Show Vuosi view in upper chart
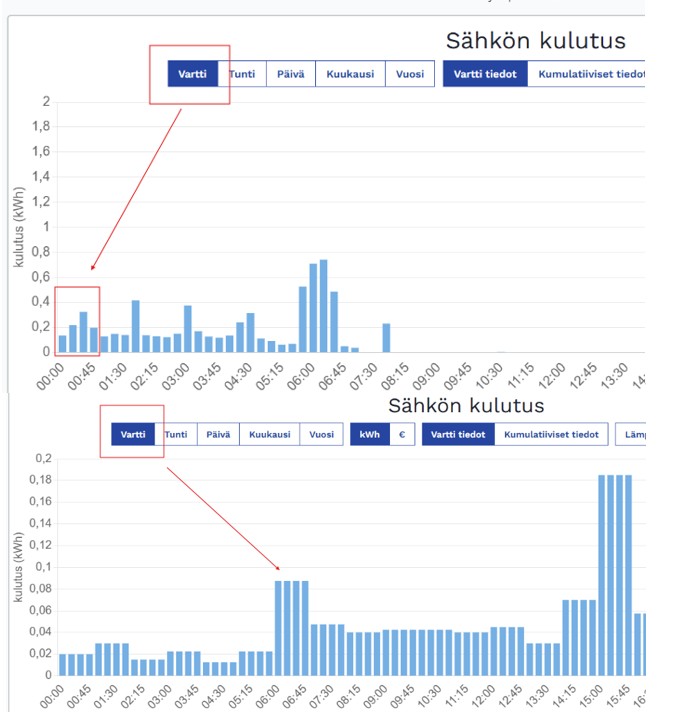Viewport: 677px width, 728px height. [x=409, y=74]
